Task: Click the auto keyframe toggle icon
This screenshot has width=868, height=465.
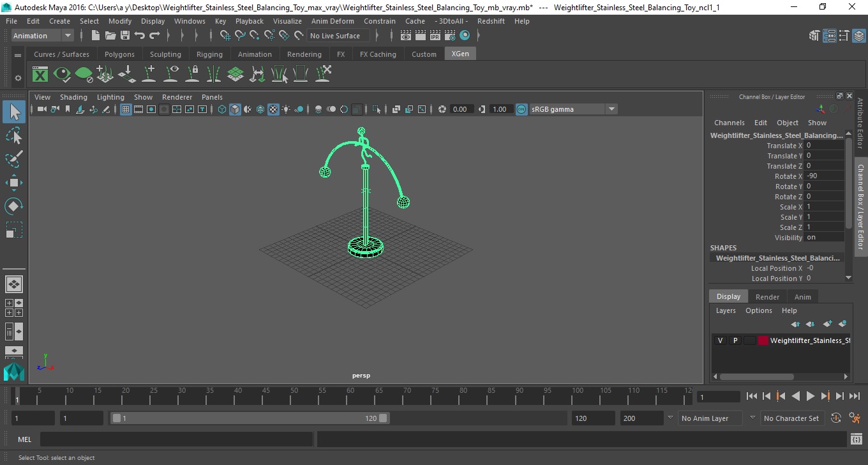Action: 837,418
